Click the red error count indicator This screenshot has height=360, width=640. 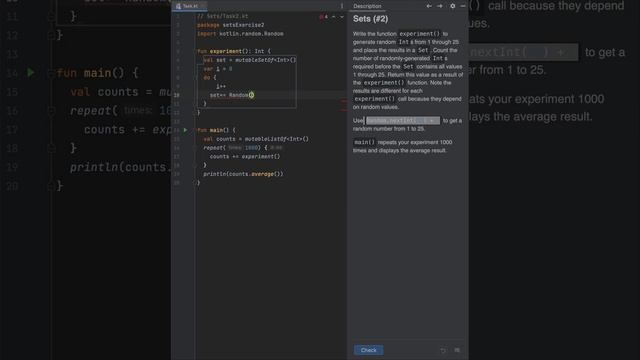324,17
